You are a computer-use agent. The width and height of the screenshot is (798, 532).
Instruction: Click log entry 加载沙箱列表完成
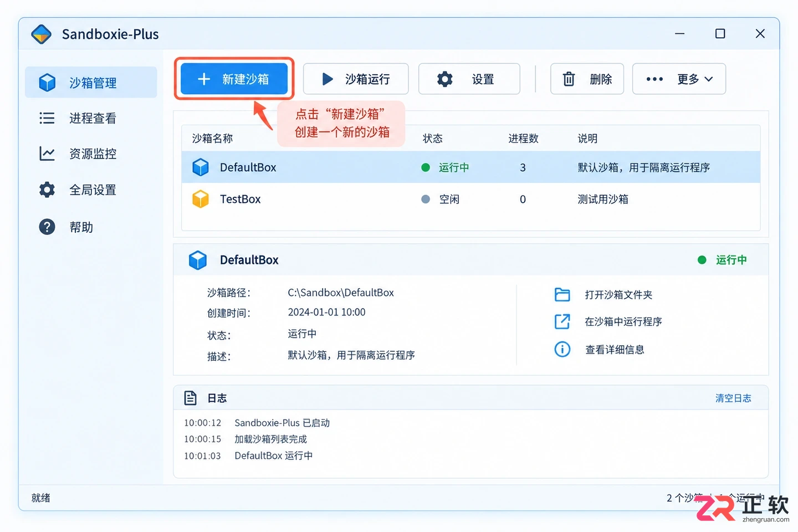click(270, 439)
